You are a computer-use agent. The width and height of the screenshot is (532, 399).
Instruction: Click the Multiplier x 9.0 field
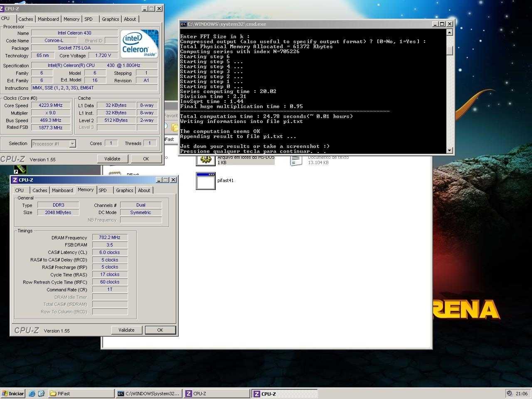coord(50,113)
